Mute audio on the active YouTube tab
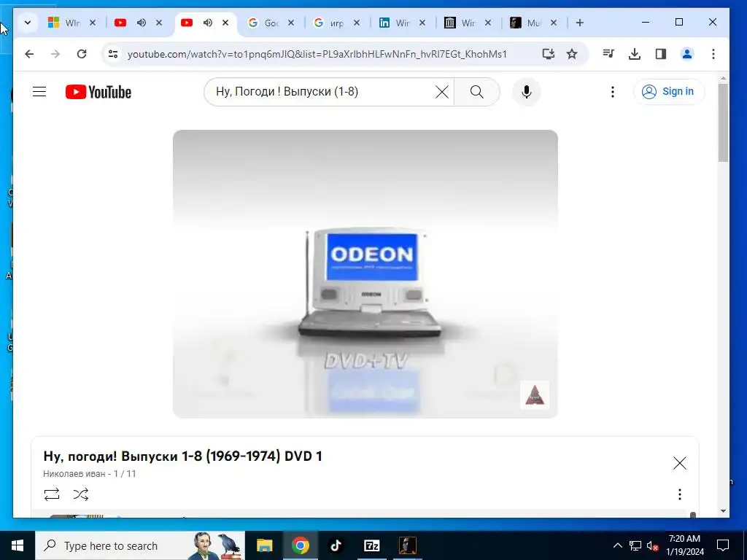Screen dimensions: 747x560 208,23
